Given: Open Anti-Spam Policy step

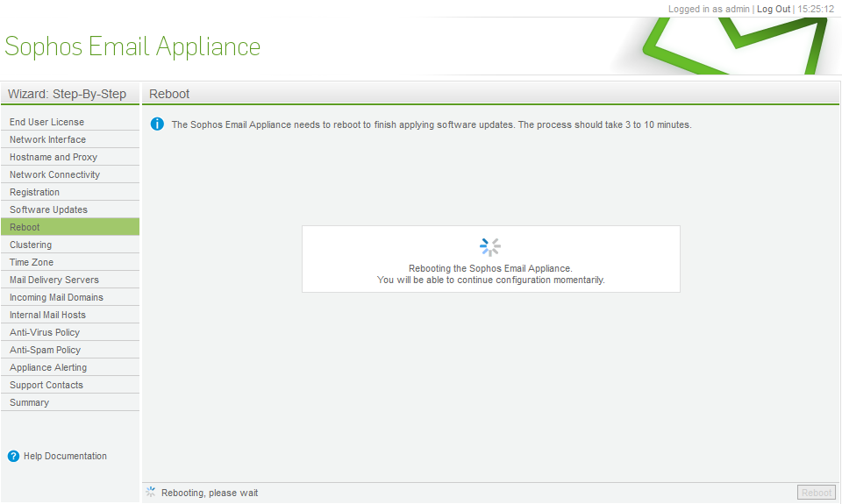Looking at the screenshot, I should point(70,350).
